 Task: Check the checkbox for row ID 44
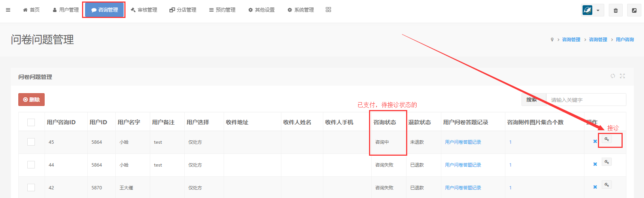(31, 165)
